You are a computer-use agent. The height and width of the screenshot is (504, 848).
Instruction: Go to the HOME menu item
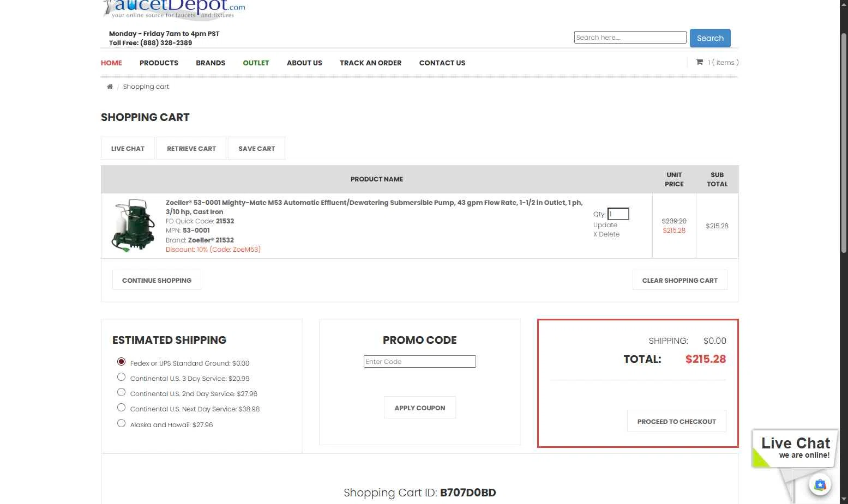point(111,63)
